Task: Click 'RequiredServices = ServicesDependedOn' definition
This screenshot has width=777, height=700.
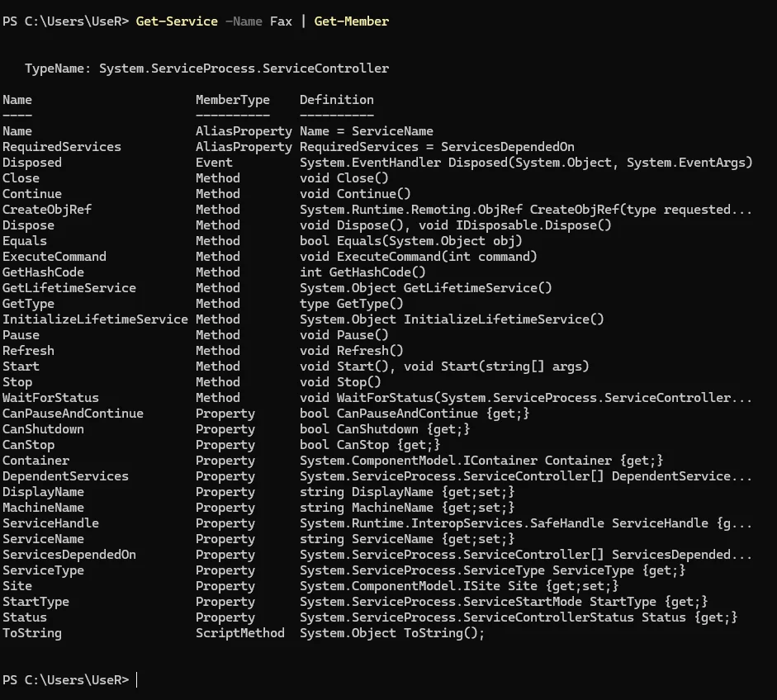Action: click(x=437, y=147)
